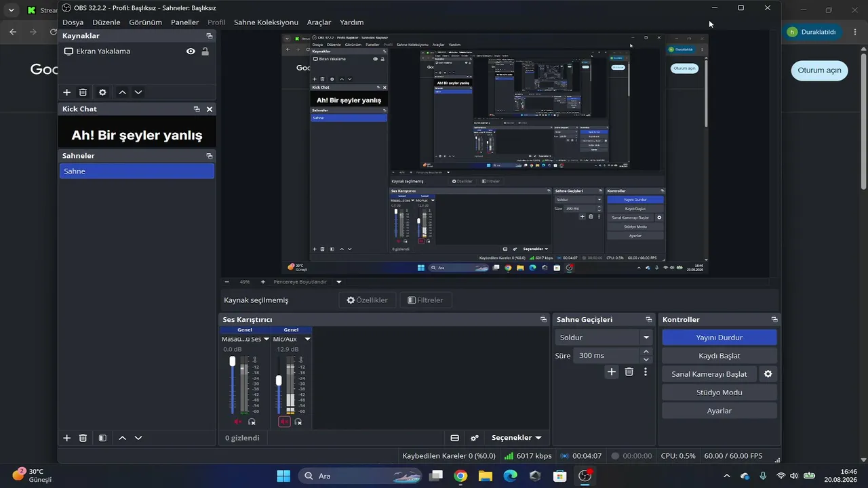Open the Paneller menu
This screenshot has width=868, height=488.
[x=185, y=22]
